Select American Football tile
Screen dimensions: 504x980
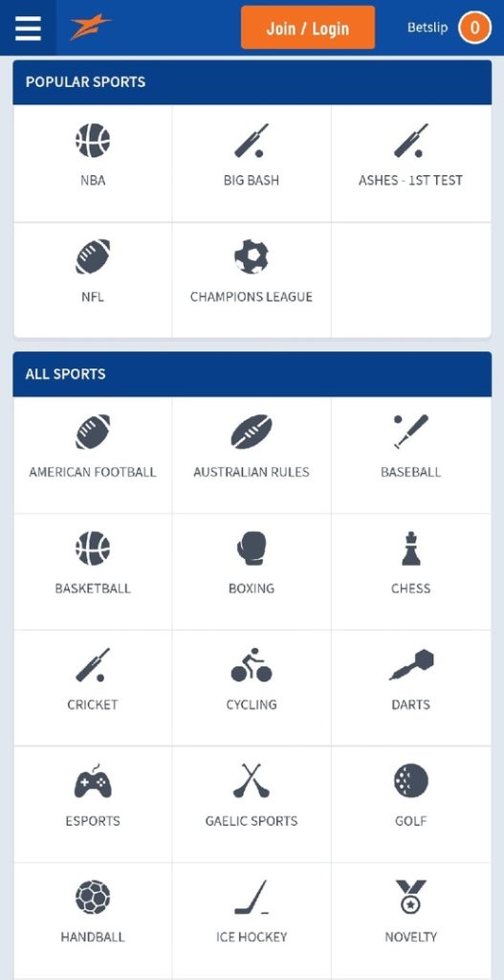(x=93, y=456)
